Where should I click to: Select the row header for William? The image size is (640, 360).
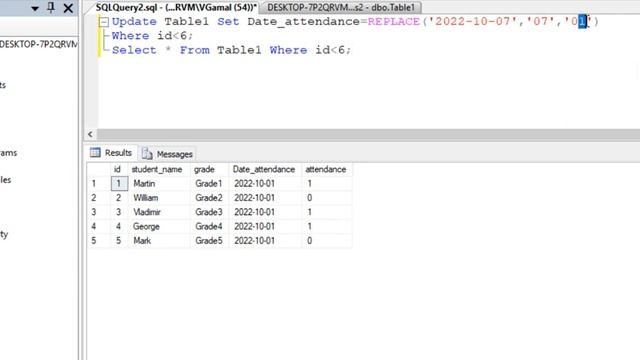click(98, 198)
